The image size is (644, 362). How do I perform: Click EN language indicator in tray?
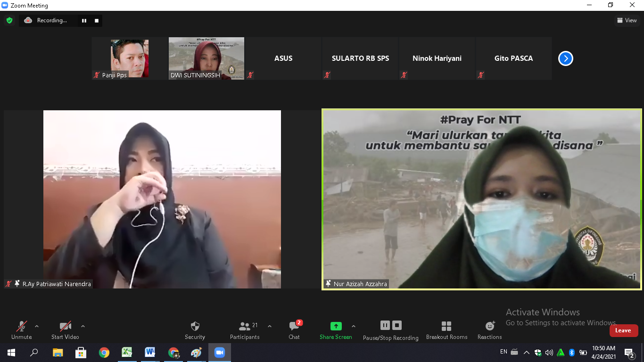pyautogui.click(x=504, y=352)
